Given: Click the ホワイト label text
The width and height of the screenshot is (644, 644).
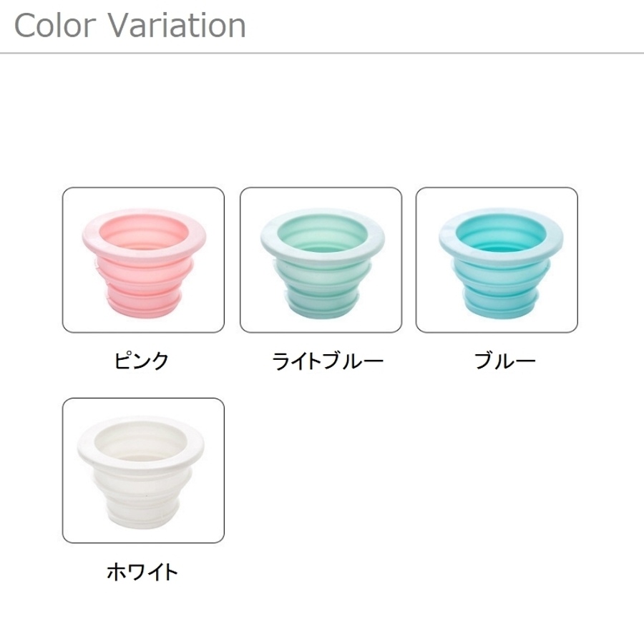Looking at the screenshot, I should pyautogui.click(x=142, y=572).
